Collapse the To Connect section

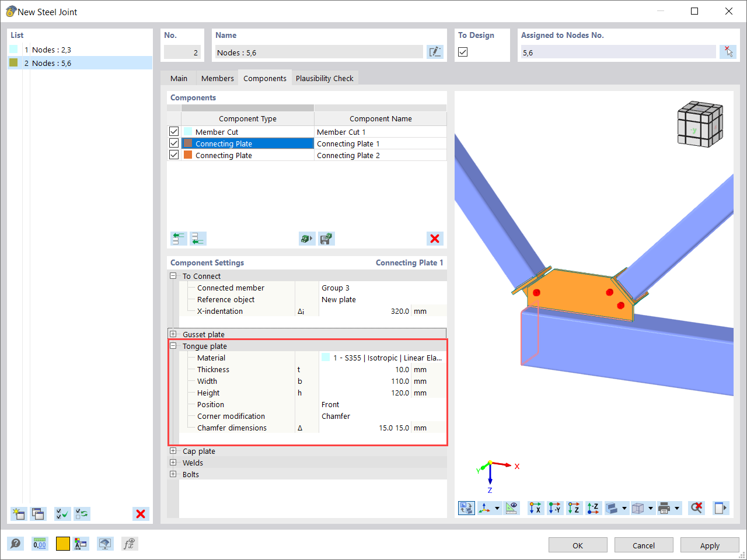point(173,276)
